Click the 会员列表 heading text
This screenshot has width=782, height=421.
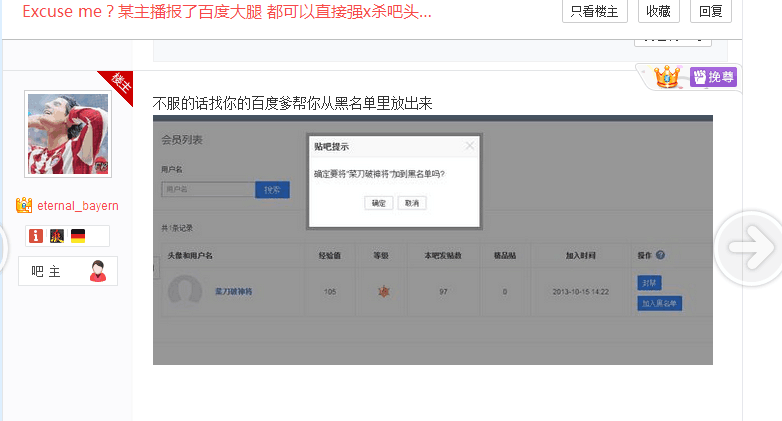coord(182,140)
